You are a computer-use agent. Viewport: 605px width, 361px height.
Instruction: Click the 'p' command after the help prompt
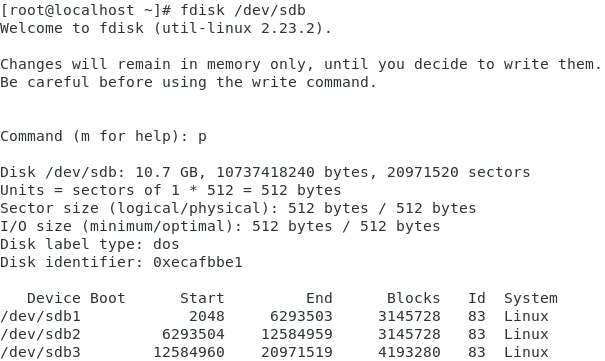click(202, 137)
